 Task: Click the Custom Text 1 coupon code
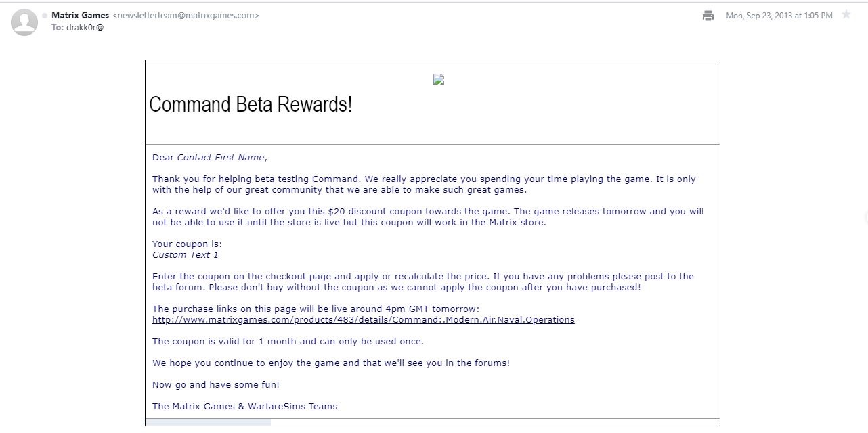pos(185,255)
